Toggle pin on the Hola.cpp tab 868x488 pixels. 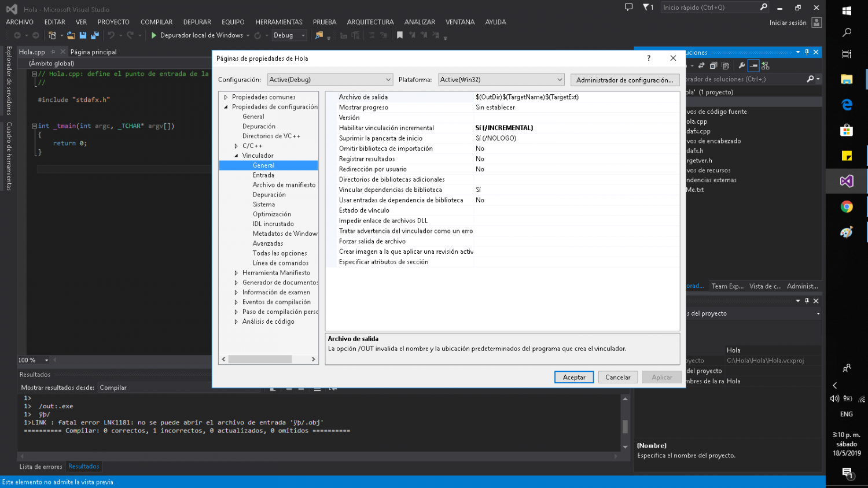click(53, 51)
